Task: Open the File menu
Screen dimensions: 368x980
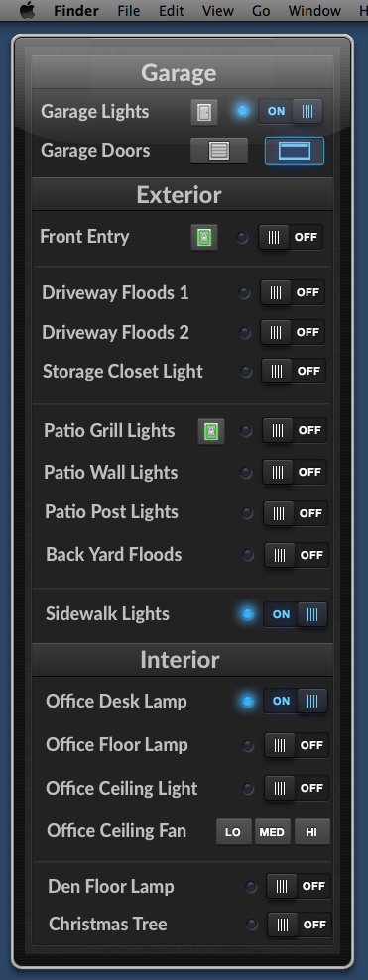Action: tap(128, 11)
